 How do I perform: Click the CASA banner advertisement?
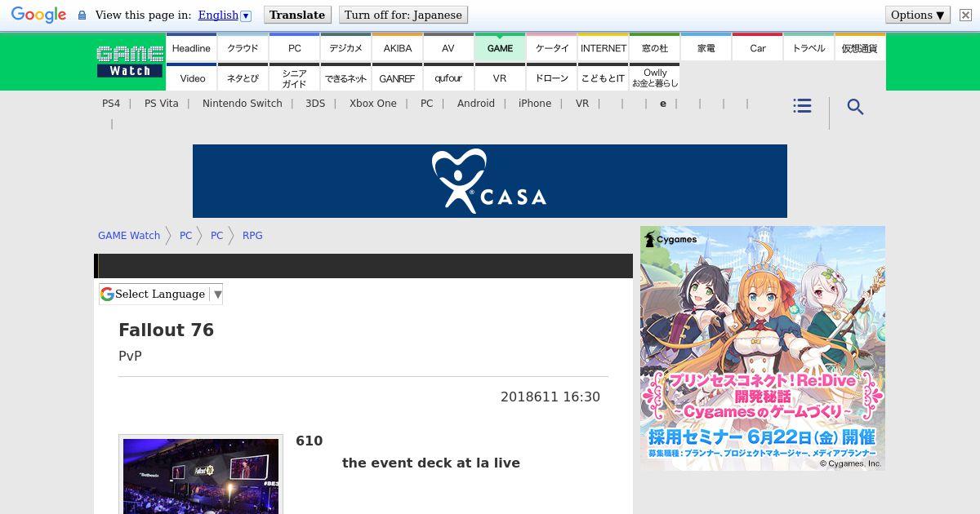tap(490, 181)
